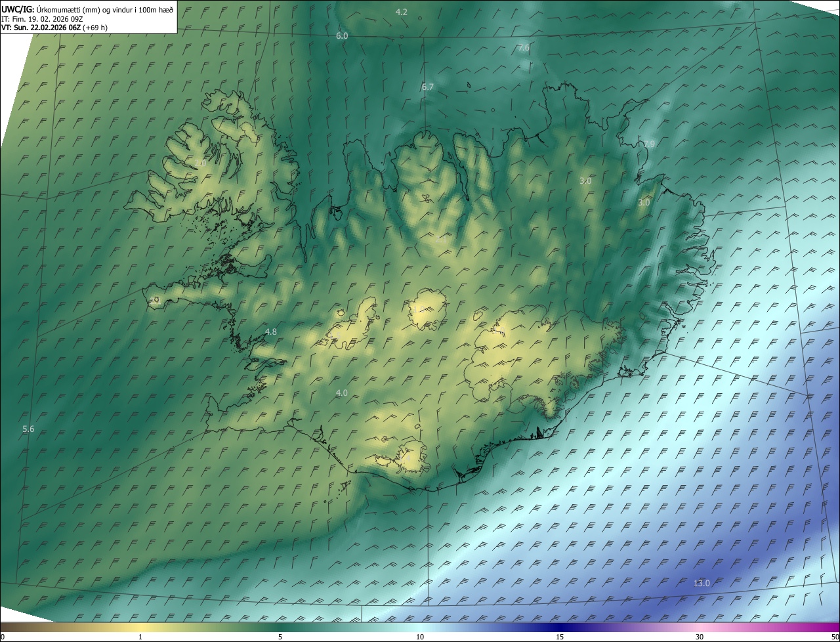Select the 13.0 value label in the blue band
Viewport: 840px width, 642px height.
point(702,583)
